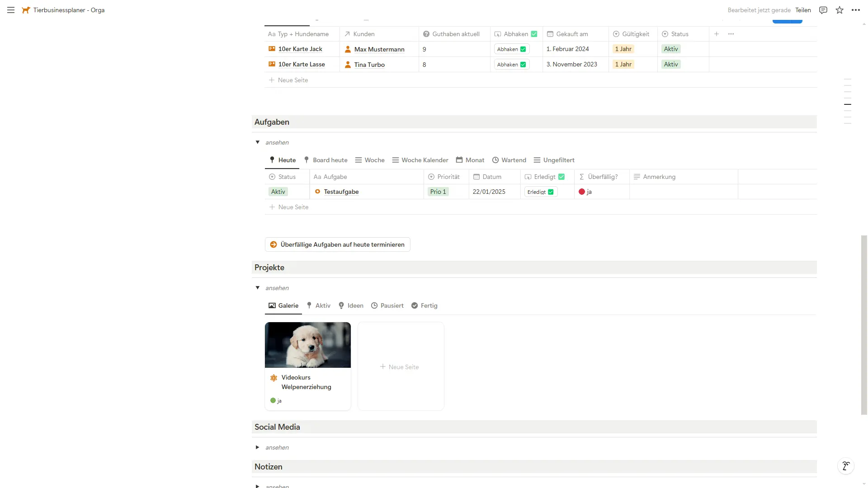Open the Max Mustermann customer link
The height and width of the screenshot is (488, 868).
[x=379, y=49]
